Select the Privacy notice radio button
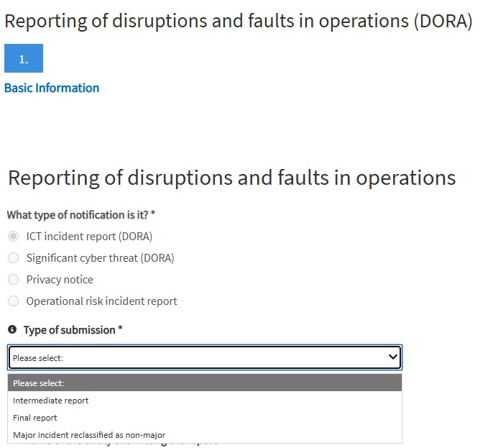The image size is (493, 448). [13, 280]
